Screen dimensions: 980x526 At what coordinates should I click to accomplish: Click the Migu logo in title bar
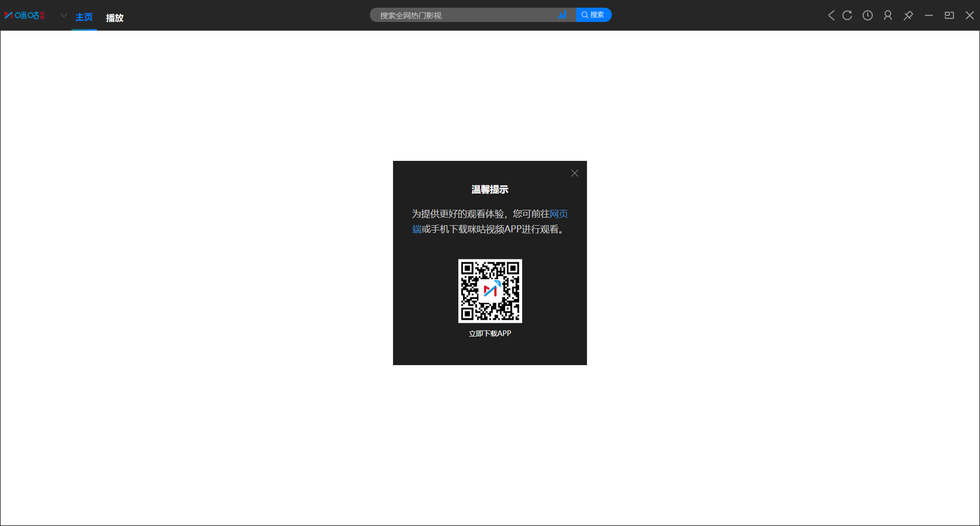coord(24,15)
